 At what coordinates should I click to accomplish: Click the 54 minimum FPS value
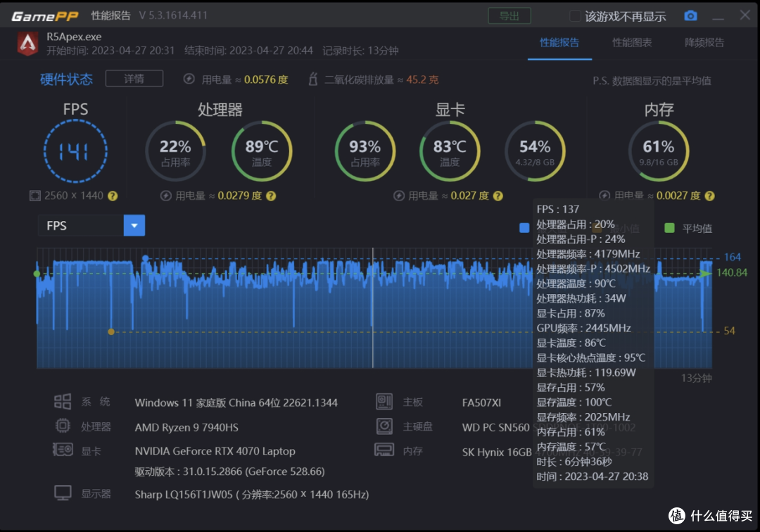click(x=730, y=331)
